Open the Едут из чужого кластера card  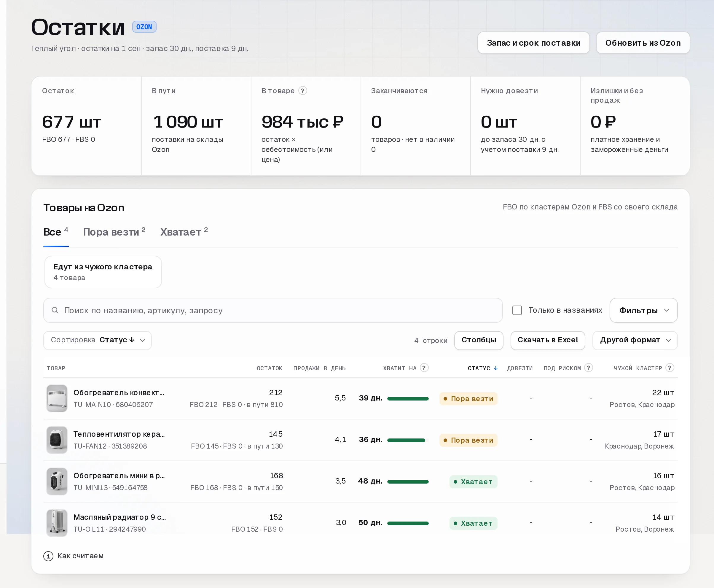pyautogui.click(x=103, y=272)
